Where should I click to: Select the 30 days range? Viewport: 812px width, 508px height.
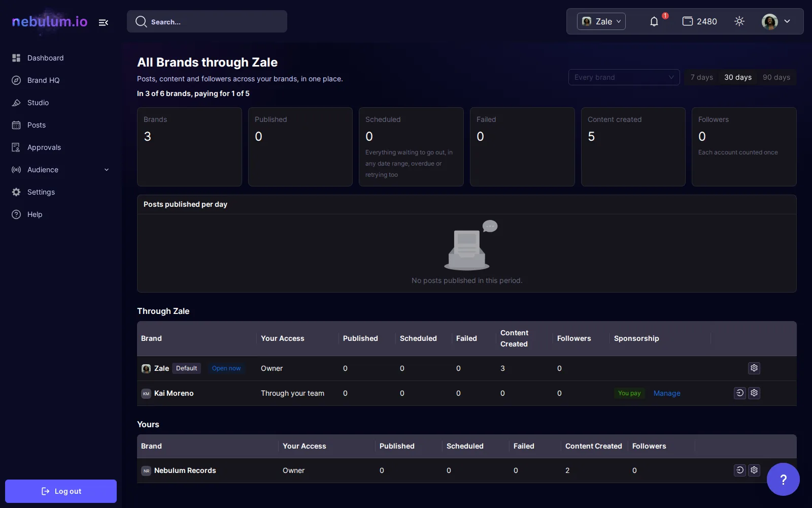pyautogui.click(x=738, y=77)
